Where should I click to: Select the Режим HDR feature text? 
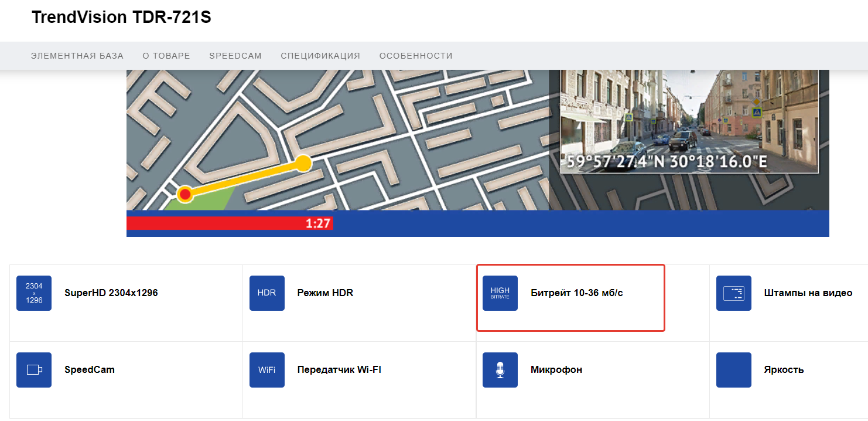pos(325,293)
